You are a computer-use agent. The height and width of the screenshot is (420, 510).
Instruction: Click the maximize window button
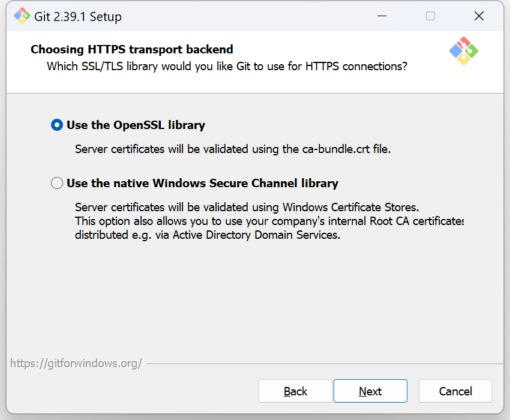tap(430, 16)
